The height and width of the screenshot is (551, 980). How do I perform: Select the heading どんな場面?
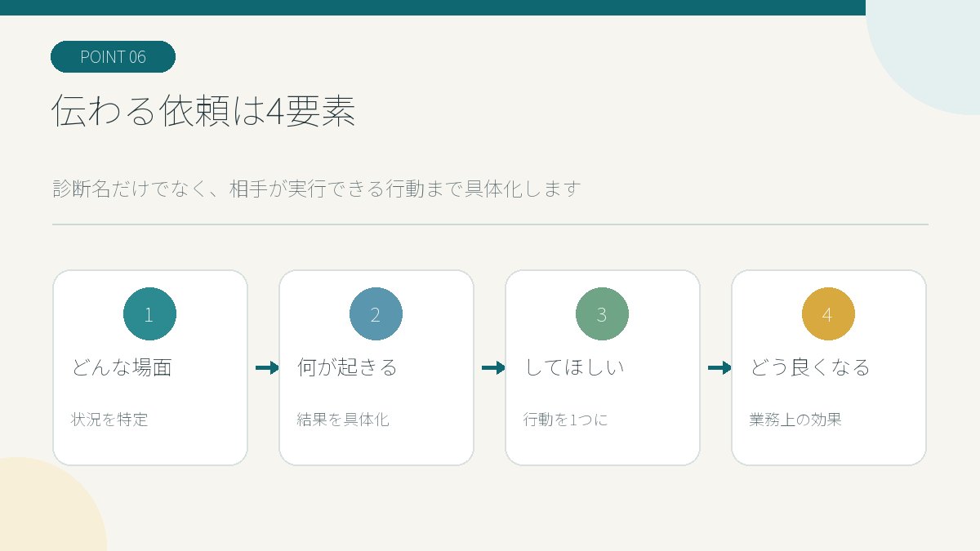(x=122, y=367)
